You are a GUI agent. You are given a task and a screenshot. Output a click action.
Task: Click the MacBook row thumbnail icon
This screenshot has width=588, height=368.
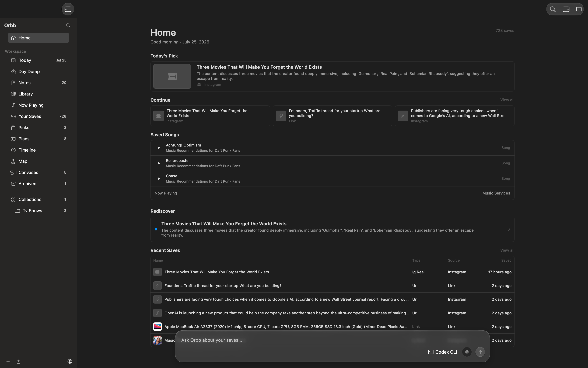(157, 327)
